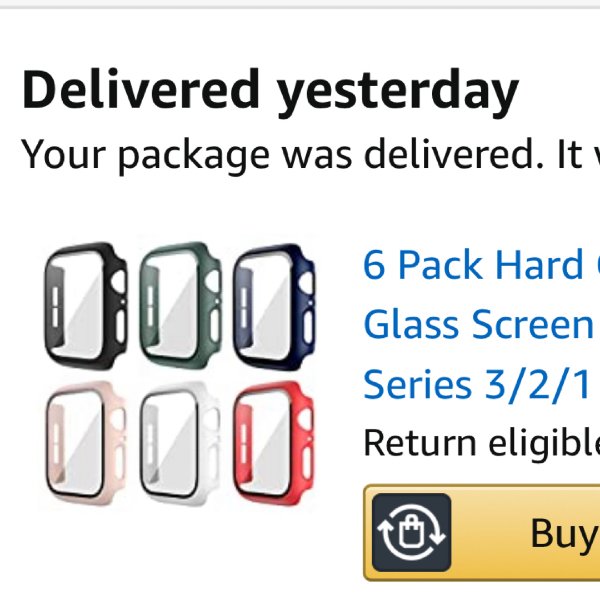The width and height of the screenshot is (600, 600).
Task: Click the word "Screen" in product link
Action: (532, 324)
